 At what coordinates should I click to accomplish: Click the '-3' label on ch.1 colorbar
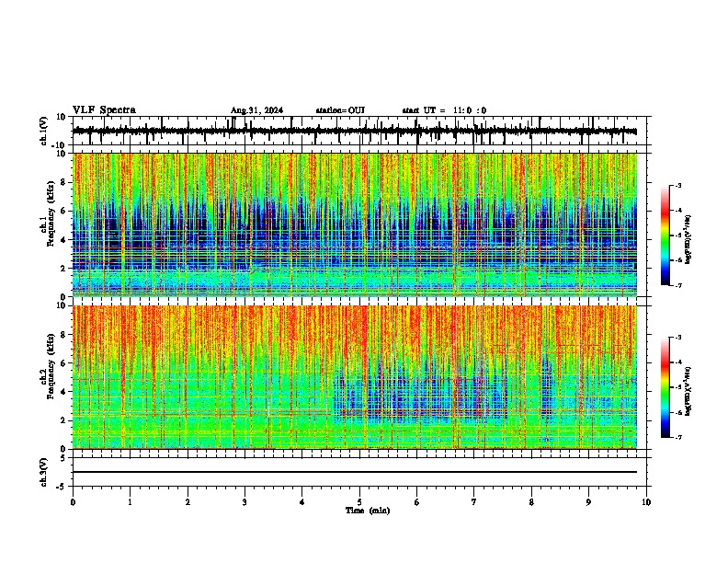point(678,185)
